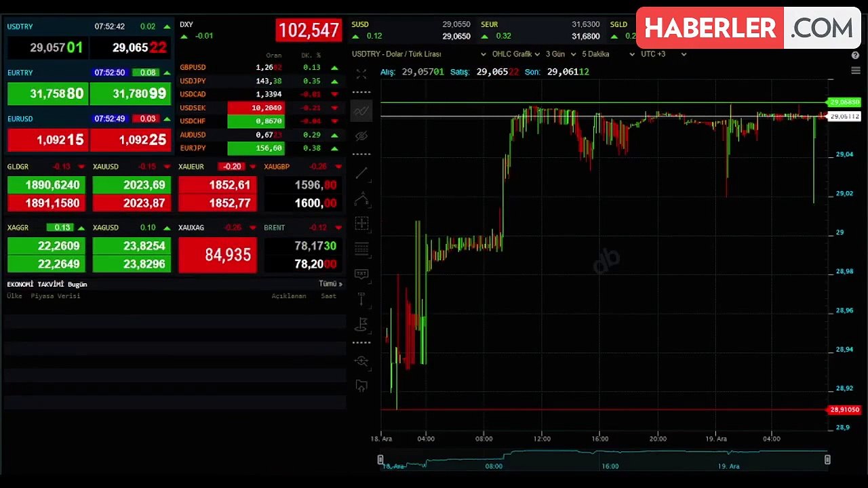
Task: Select the AUDUSD row
Action: click(x=259, y=135)
